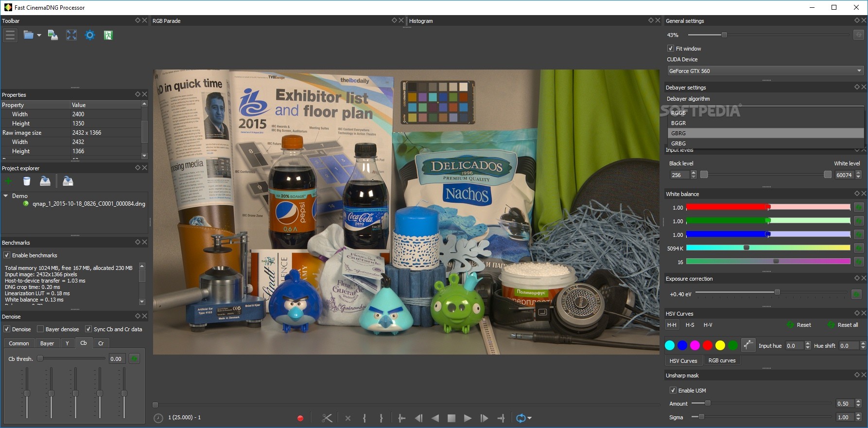Reset the color temperature 5094K slider
Screen dimensions: 868x428
click(x=859, y=248)
